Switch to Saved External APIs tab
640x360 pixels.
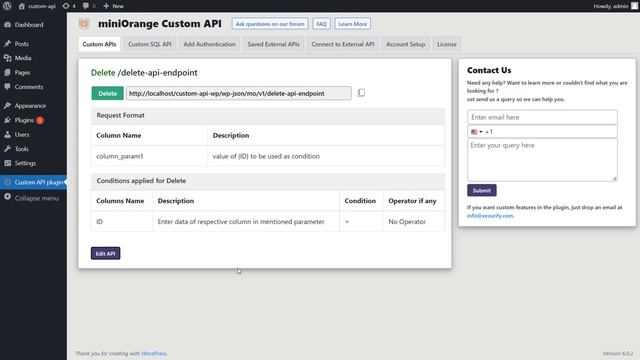(x=273, y=44)
